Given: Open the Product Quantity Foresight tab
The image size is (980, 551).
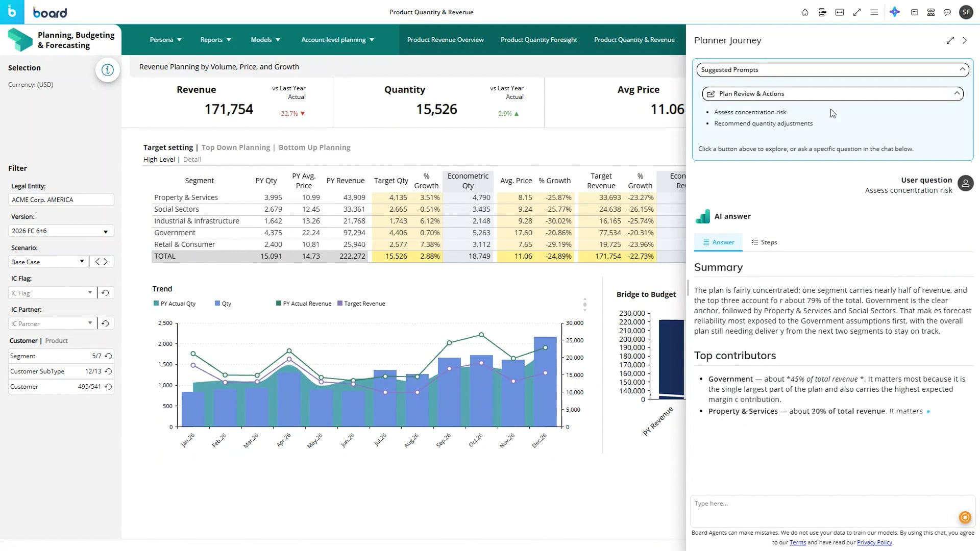Looking at the screenshot, I should (538, 40).
